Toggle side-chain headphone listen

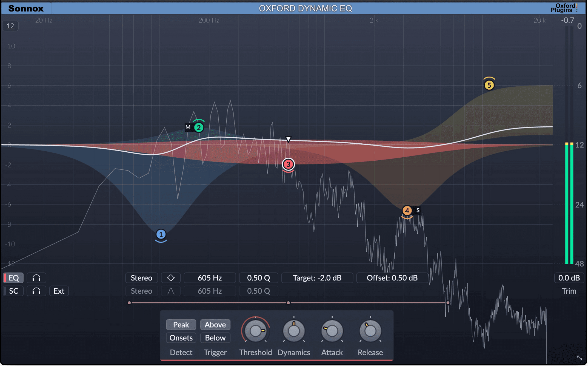pos(36,291)
